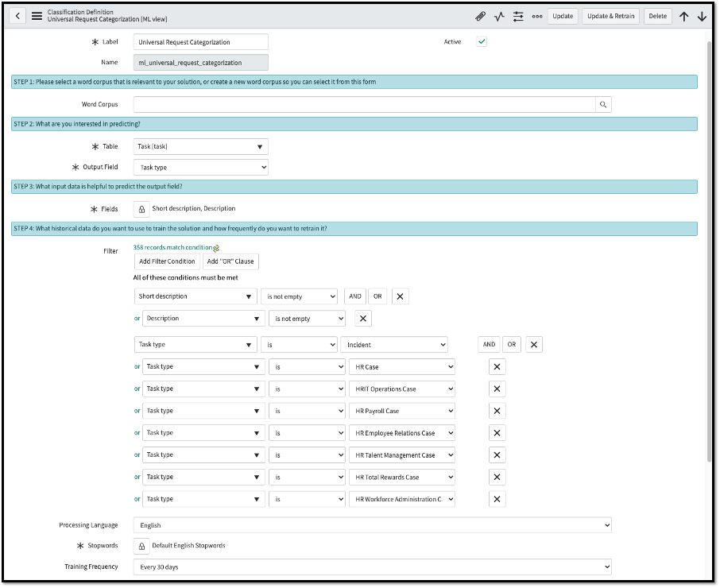Viewport: 720px width, 588px height.
Task: Open the form context menu hamburger
Action: (x=35, y=15)
